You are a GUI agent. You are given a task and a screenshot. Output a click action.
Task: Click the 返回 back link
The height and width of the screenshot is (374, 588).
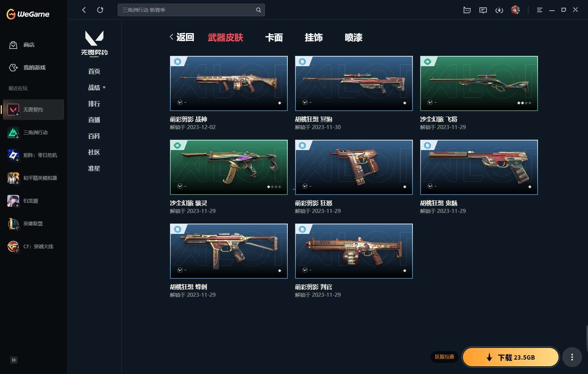[182, 37]
